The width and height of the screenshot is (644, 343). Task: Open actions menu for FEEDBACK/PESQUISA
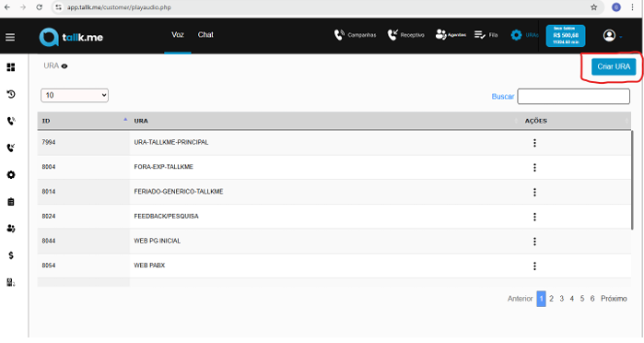(534, 217)
